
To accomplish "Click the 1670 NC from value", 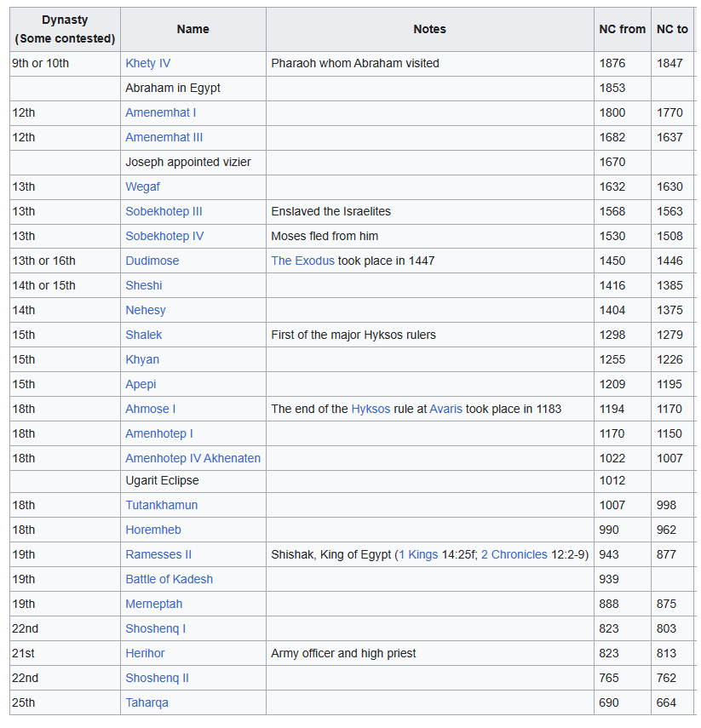I will pyautogui.click(x=612, y=162).
